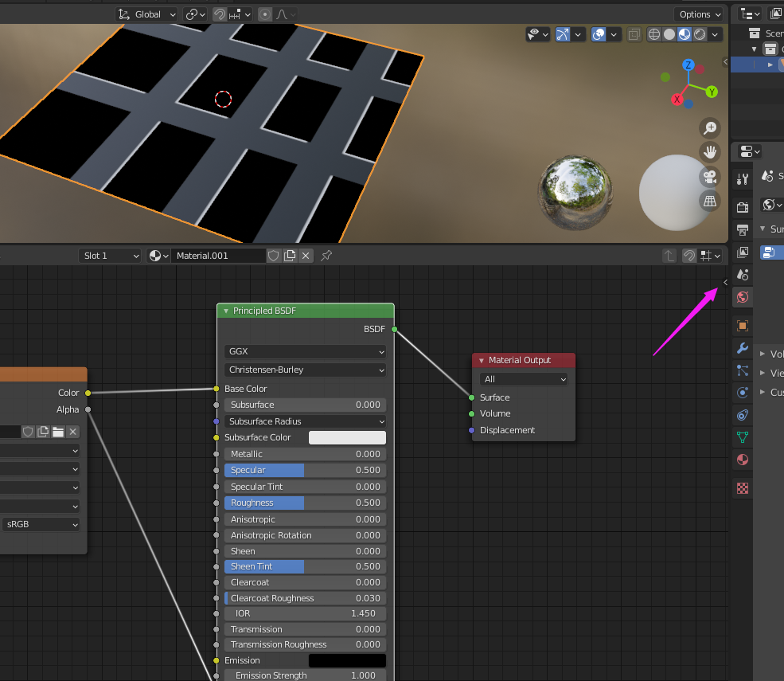The image size is (784, 681).
Task: Open the Object Constraints tab
Action: coord(743,415)
